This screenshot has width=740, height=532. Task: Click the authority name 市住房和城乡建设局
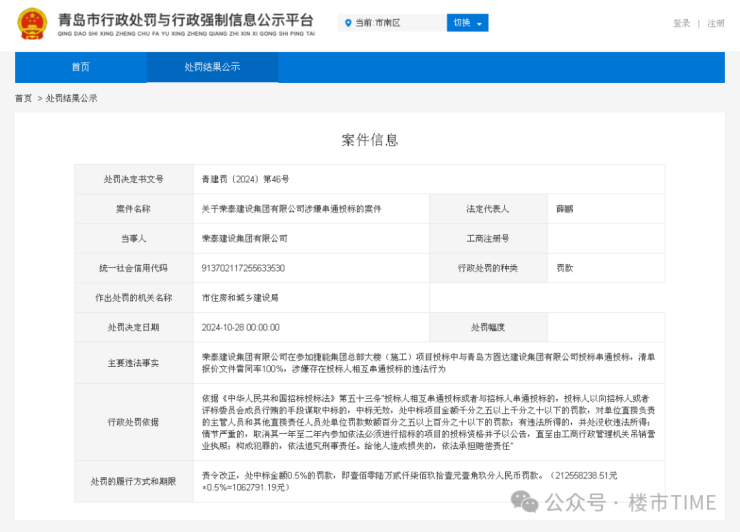click(240, 297)
